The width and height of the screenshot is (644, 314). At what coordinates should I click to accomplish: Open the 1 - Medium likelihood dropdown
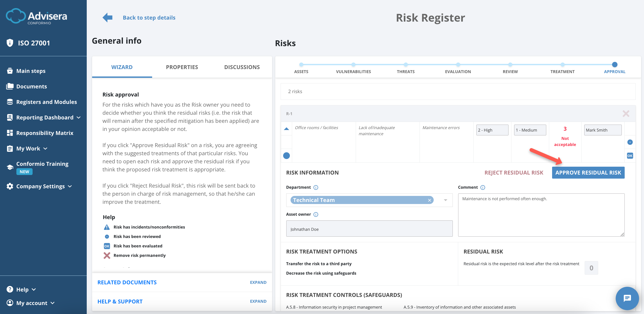coord(530,130)
